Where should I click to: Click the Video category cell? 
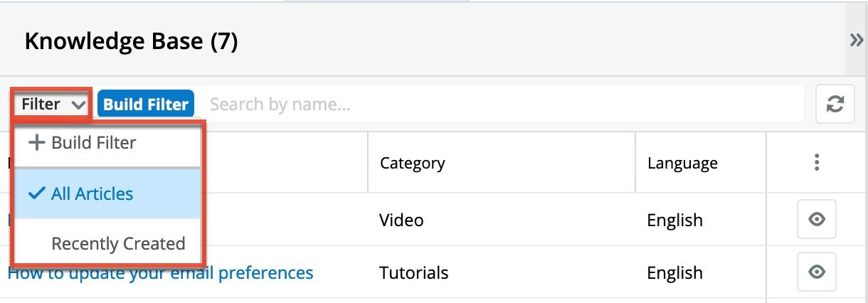401,220
